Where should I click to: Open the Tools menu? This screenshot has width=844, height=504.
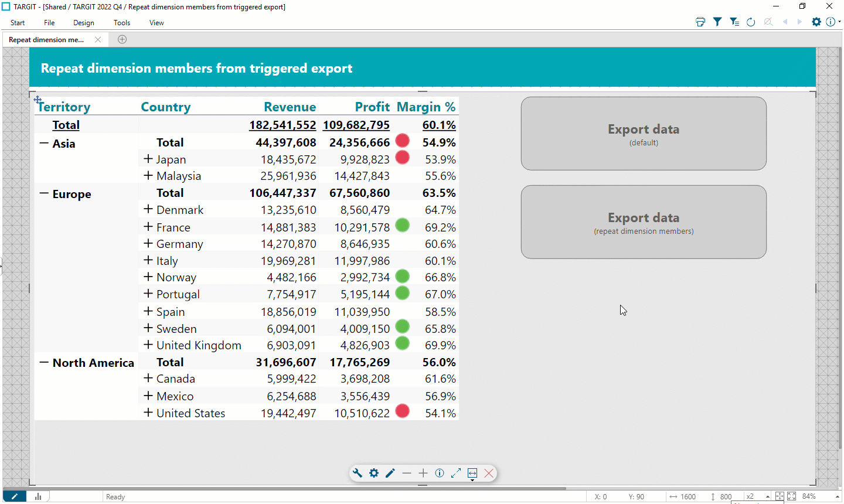[x=122, y=23]
